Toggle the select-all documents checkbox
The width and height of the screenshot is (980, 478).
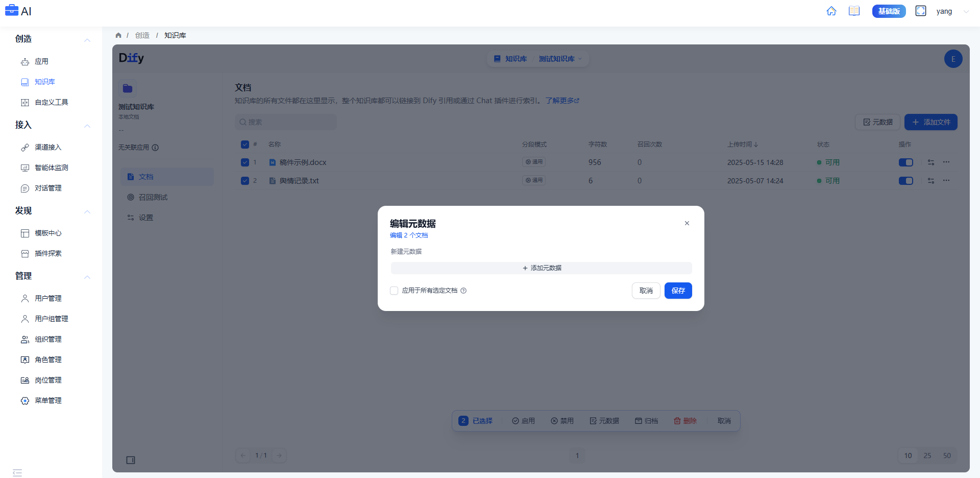tap(245, 145)
